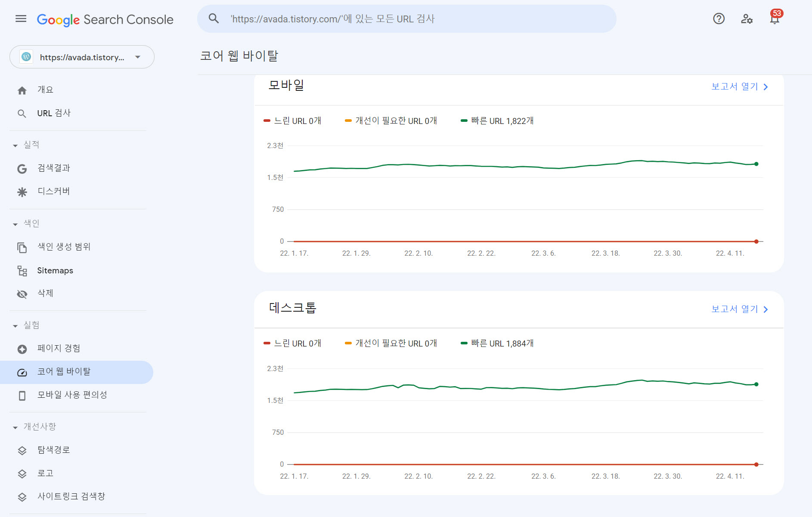Select URL 검사 in the sidebar
Viewport: 812px width, 517px height.
pyautogui.click(x=54, y=113)
